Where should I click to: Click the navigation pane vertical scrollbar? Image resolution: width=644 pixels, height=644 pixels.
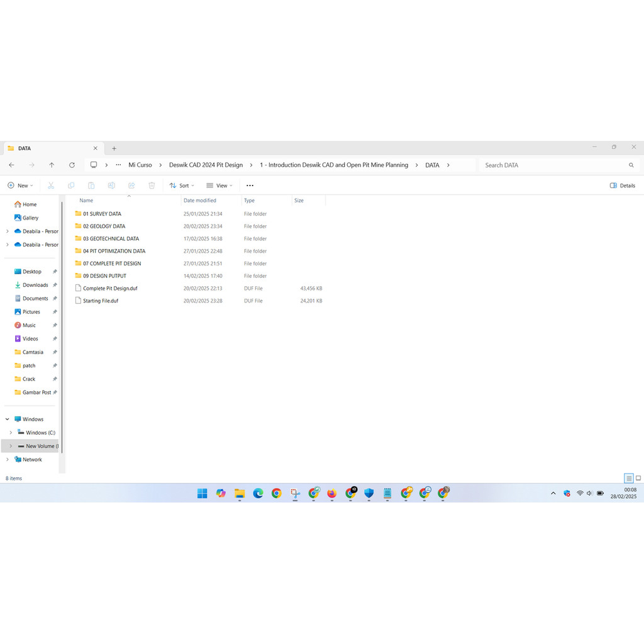coord(62,326)
